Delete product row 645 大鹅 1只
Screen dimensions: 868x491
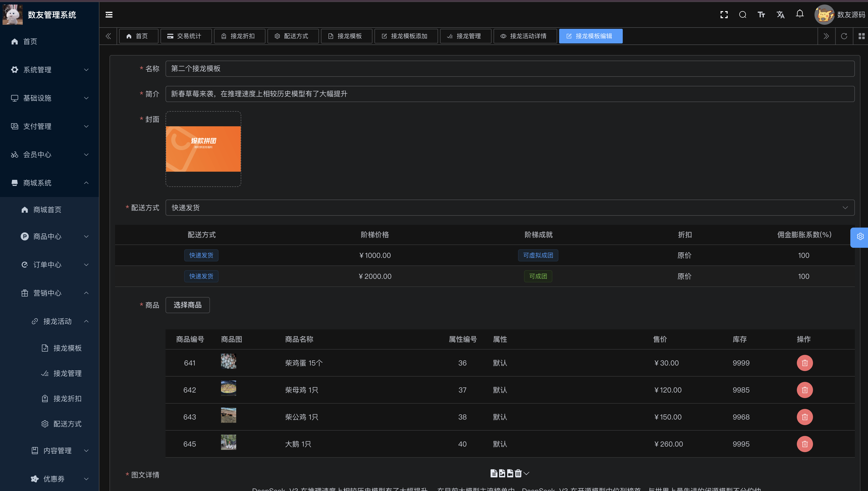805,444
